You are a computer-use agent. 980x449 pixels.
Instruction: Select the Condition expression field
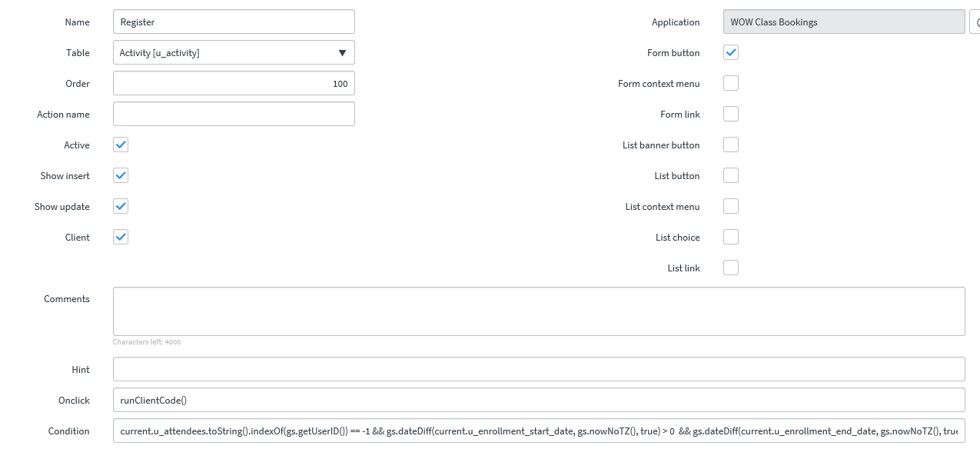click(538, 431)
